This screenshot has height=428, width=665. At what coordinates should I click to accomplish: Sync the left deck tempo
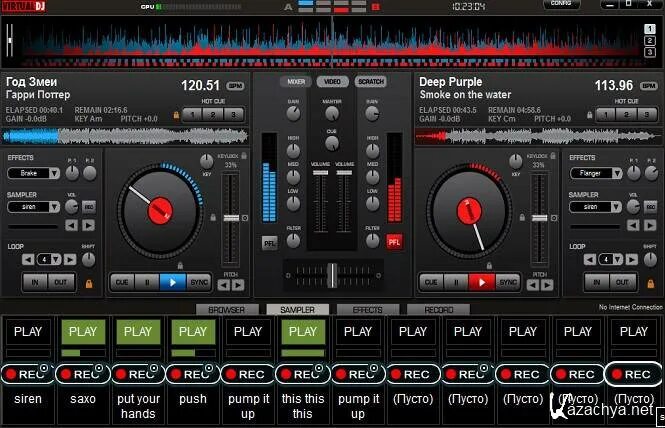(198, 283)
